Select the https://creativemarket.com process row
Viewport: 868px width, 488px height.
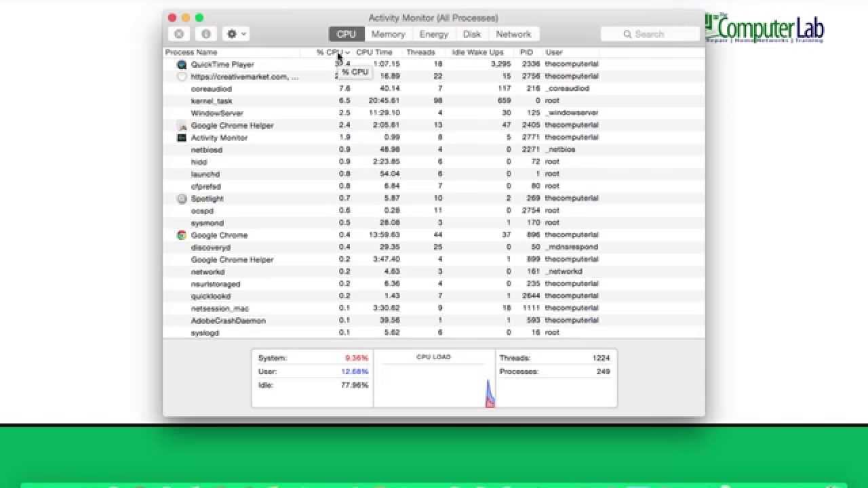[434, 77]
